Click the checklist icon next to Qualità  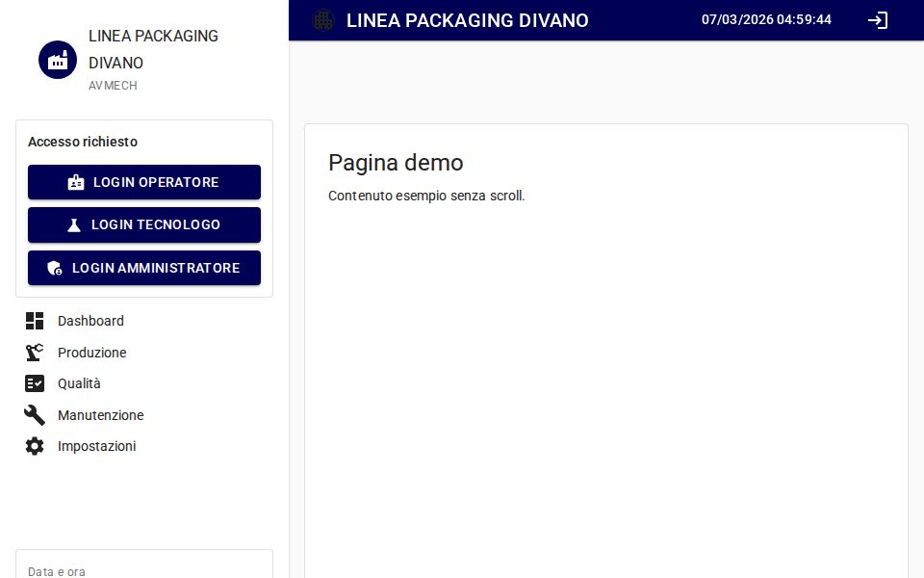tap(35, 383)
